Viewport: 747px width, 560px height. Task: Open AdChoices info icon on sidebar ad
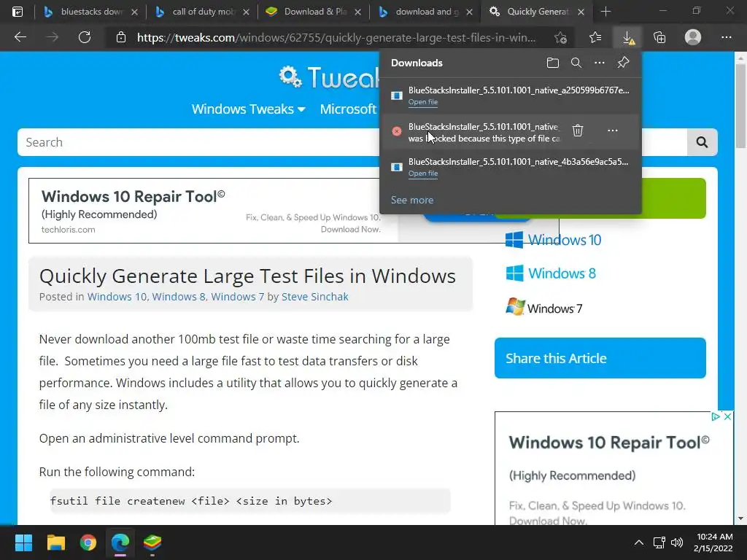[x=716, y=416]
